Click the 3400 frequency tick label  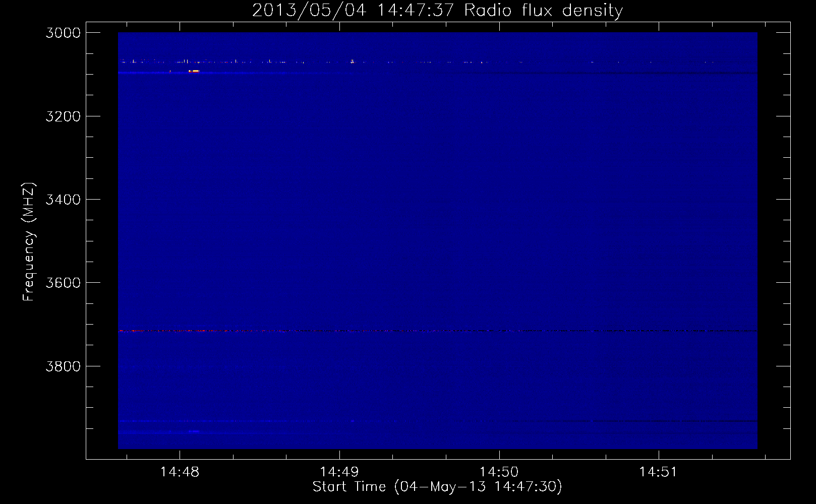pos(63,200)
